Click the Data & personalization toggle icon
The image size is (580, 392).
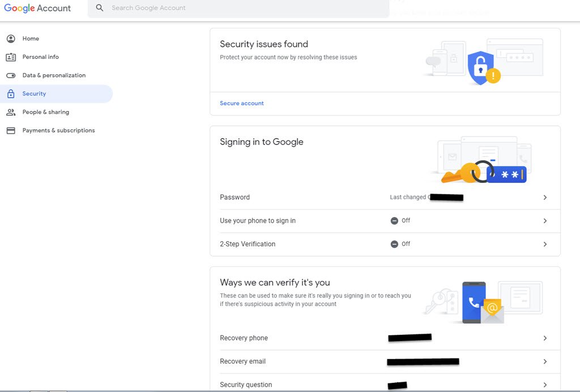pos(11,75)
